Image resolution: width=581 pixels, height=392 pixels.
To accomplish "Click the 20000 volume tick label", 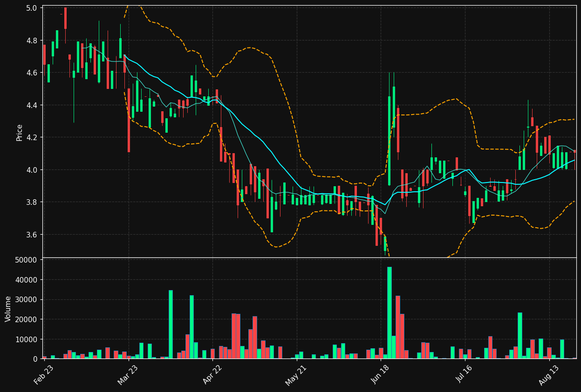I will point(27,319).
